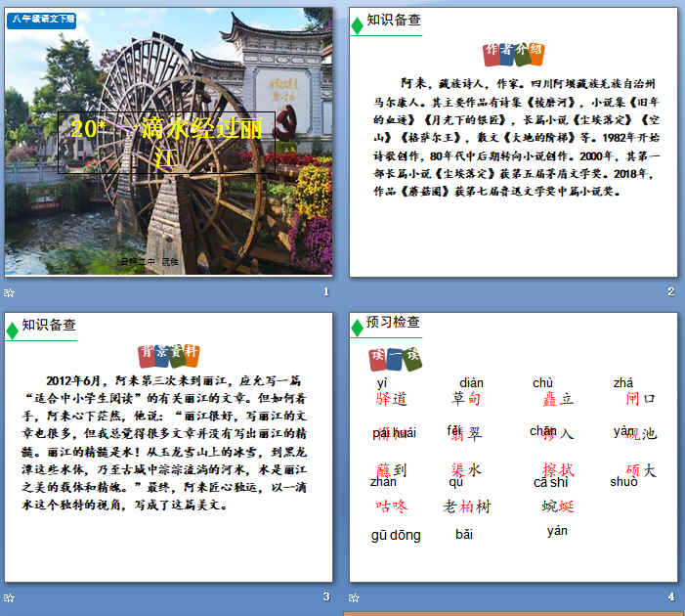Click the animation star icon under slide 4
The height and width of the screenshot is (616, 685).
[354, 597]
